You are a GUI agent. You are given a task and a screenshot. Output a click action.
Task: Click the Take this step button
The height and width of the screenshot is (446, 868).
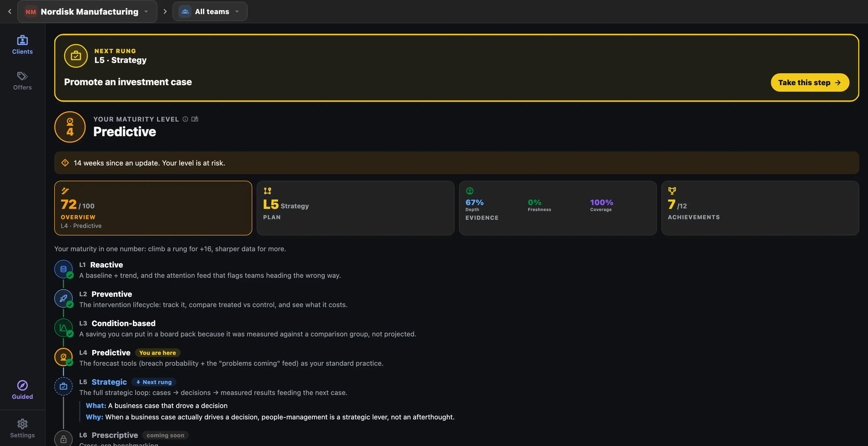click(810, 82)
